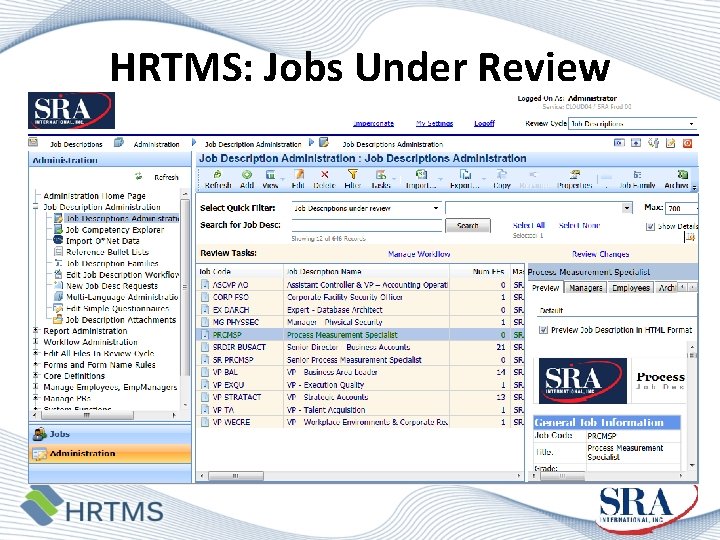The height and width of the screenshot is (540, 720).
Task: Open Reference Bullet Lists tree item
Action: tap(107, 252)
